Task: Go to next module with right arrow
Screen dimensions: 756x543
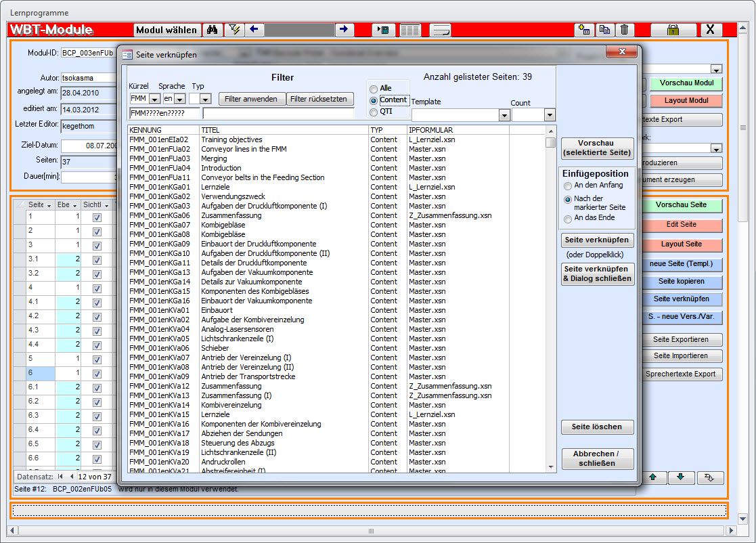Action: 344,30
